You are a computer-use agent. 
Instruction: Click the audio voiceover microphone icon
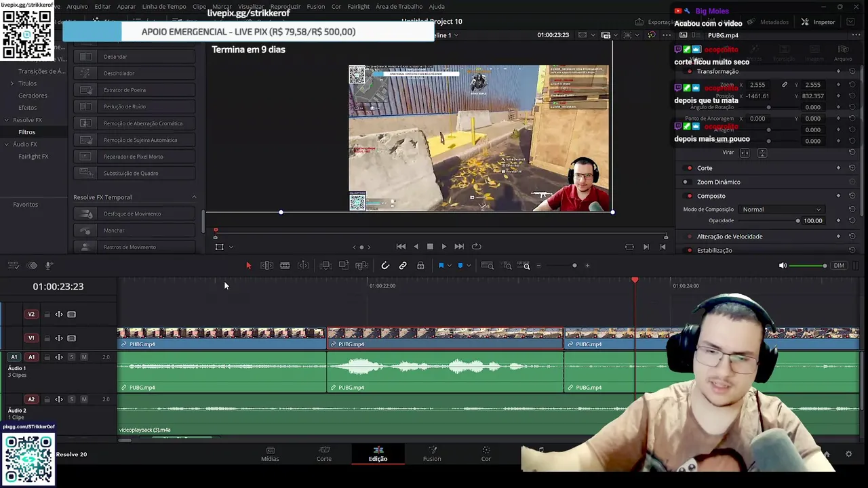49,266
